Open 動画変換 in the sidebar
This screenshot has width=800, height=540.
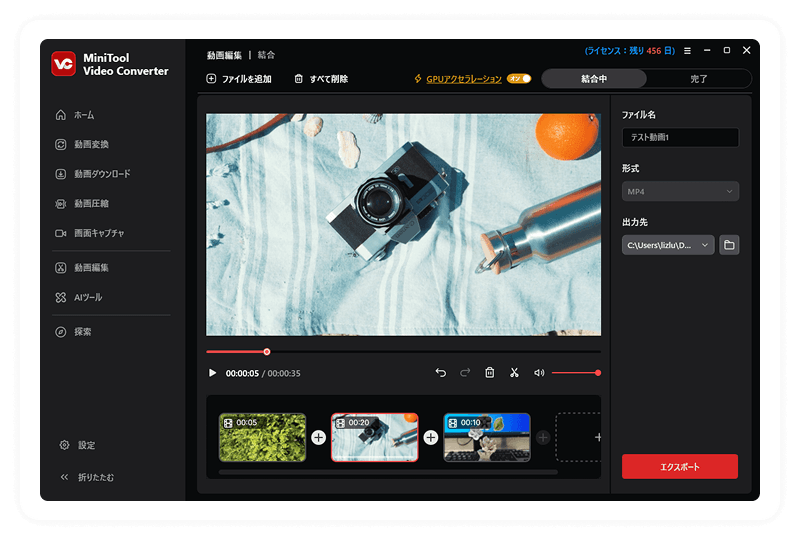82,144
